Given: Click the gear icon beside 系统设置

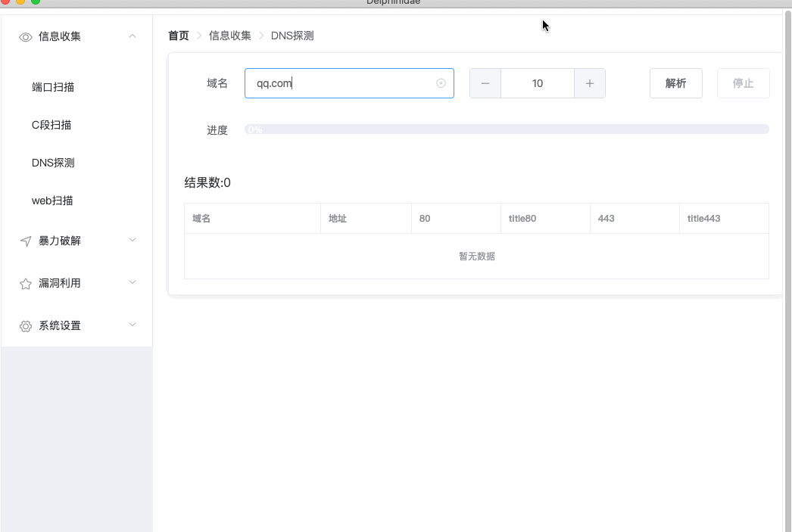Looking at the screenshot, I should point(26,326).
